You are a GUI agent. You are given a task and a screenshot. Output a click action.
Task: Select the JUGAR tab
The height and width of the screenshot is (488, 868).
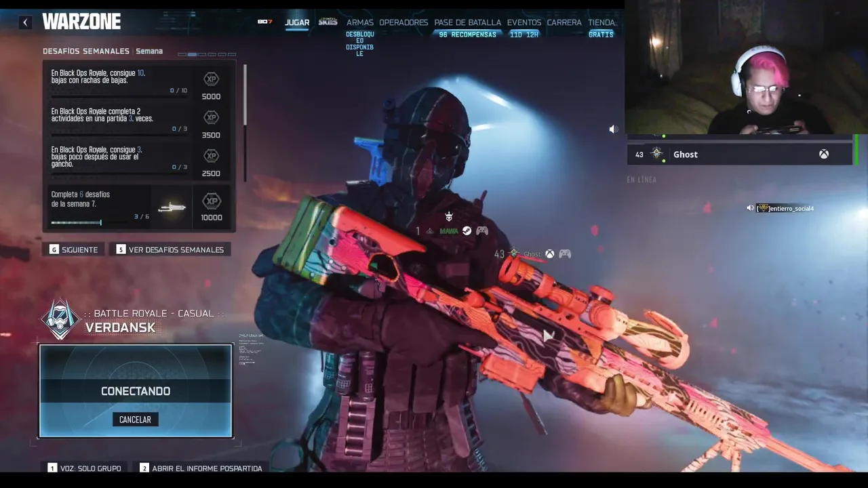point(297,22)
